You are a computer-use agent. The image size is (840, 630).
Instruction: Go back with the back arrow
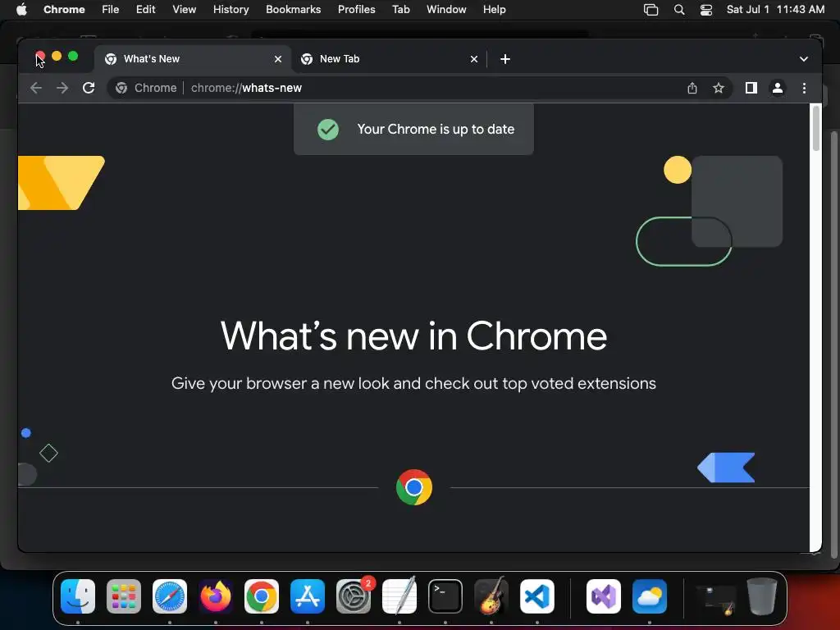tap(36, 88)
